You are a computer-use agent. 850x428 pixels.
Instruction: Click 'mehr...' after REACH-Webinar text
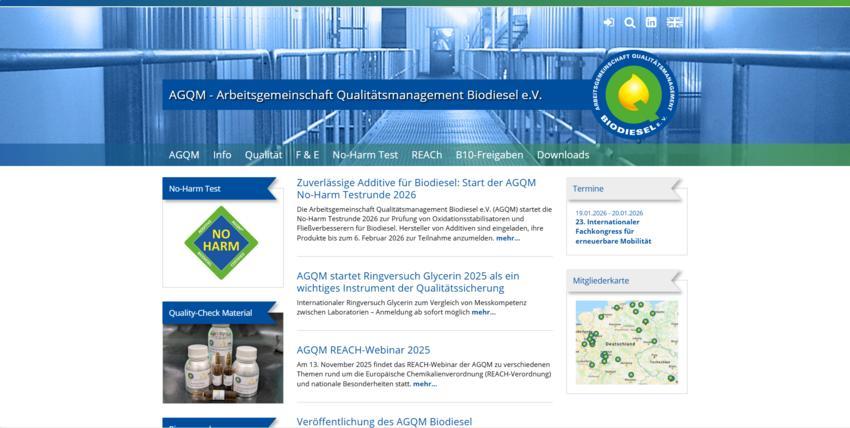[x=425, y=384]
